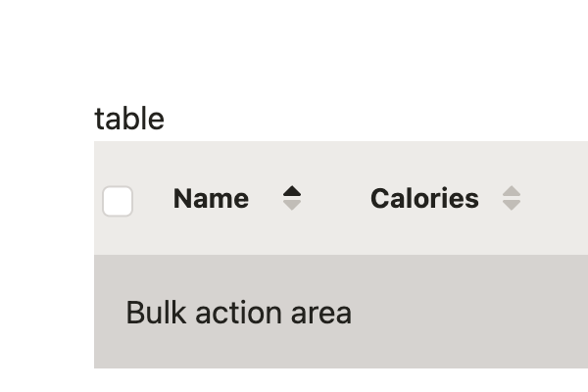The image size is (588, 392).
Task: Click the Name column's ascending sort arrow
Action: click(292, 191)
